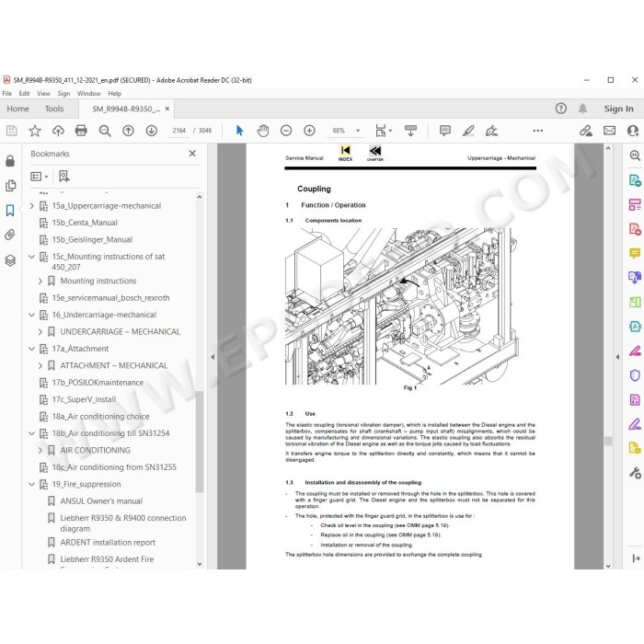This screenshot has height=644, width=644.
Task: Open security lock panel in left sidebar
Action: point(10,161)
